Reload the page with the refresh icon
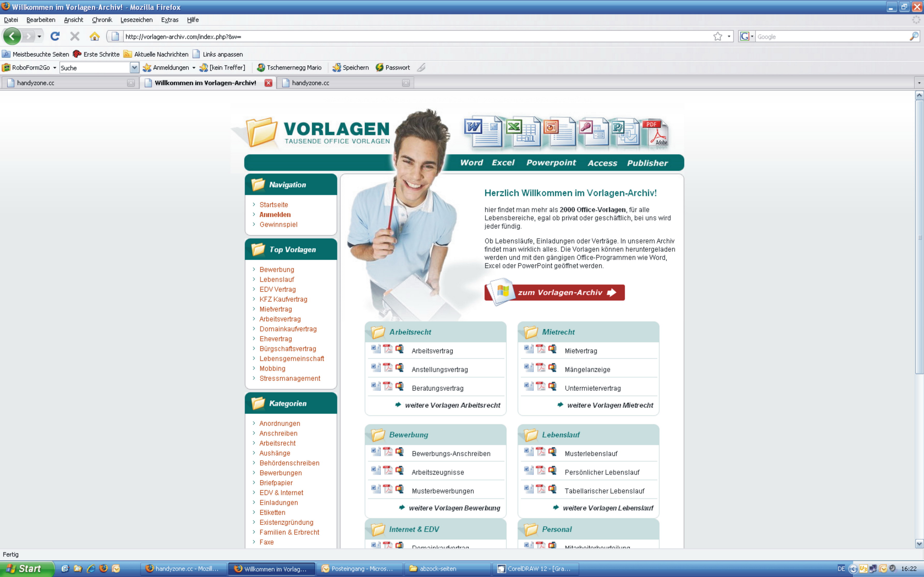This screenshot has width=924, height=577. point(55,36)
